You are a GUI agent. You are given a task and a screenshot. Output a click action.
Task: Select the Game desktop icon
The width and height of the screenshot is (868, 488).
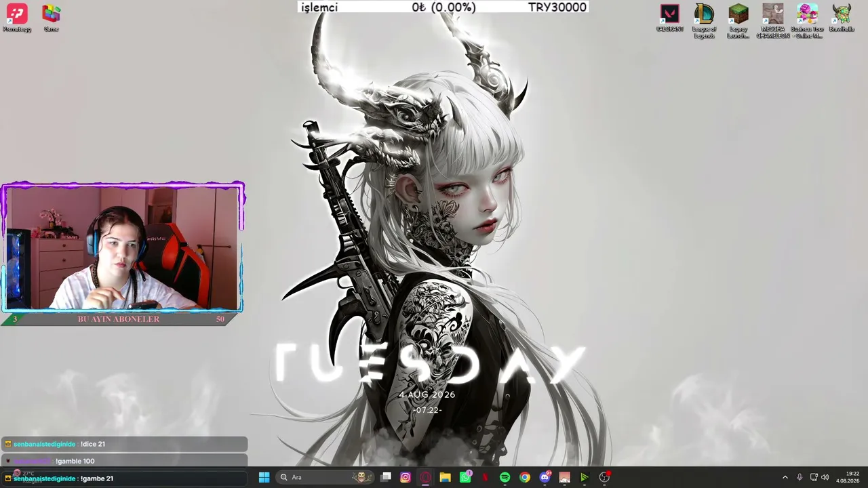[x=51, y=18]
